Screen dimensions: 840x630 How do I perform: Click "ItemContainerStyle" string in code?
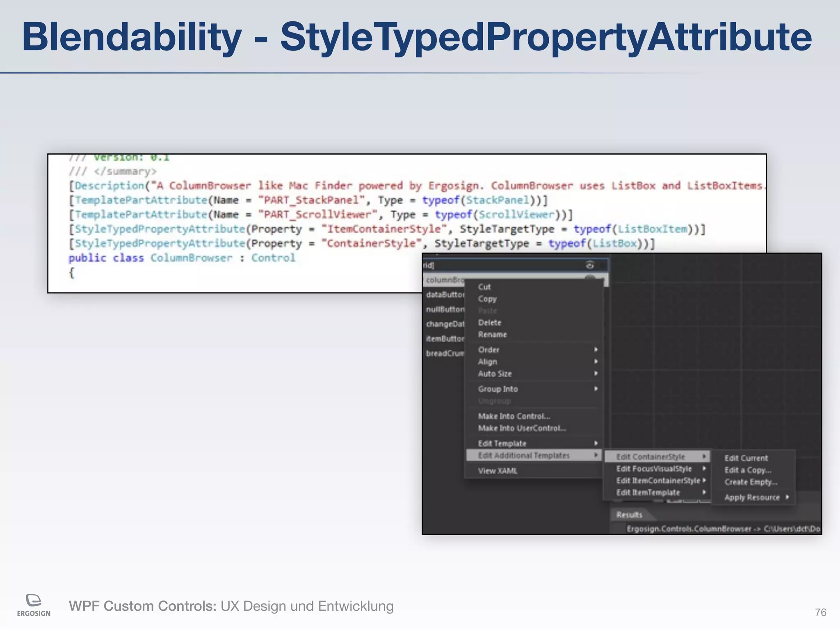[x=384, y=229]
